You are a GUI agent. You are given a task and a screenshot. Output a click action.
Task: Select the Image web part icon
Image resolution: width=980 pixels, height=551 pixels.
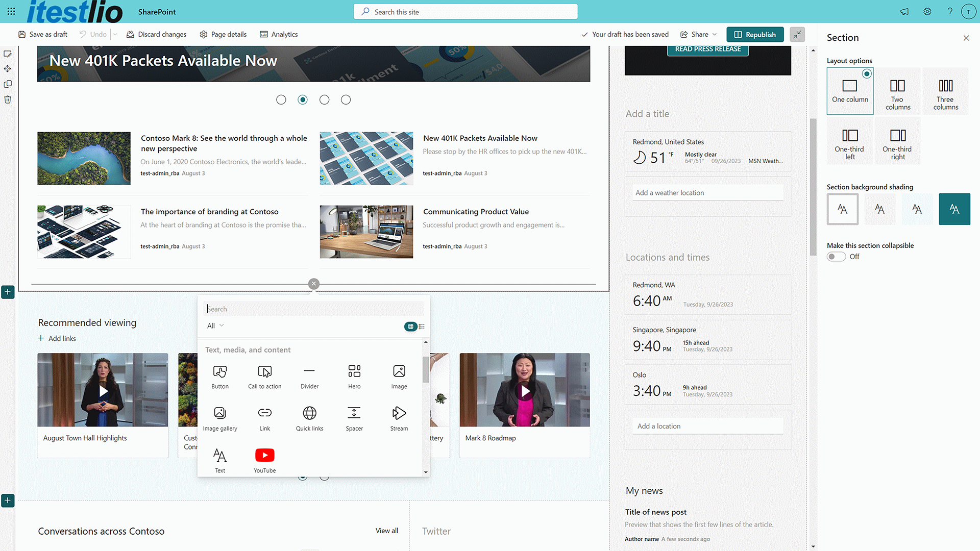click(399, 376)
